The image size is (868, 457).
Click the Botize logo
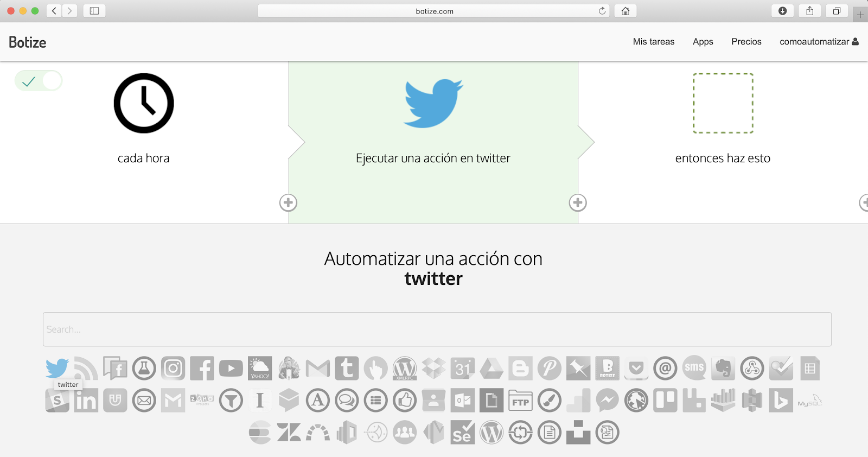coord(28,42)
